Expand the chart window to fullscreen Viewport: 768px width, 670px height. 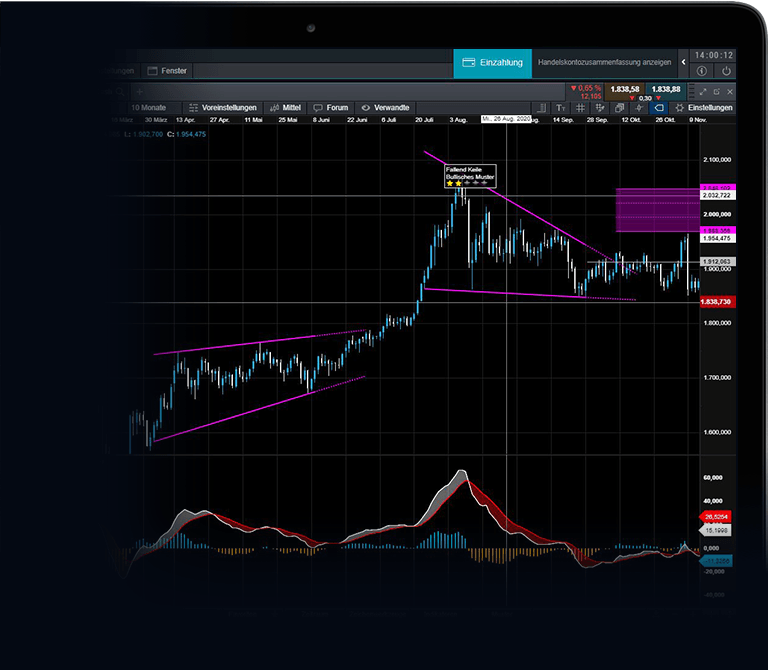[703, 92]
